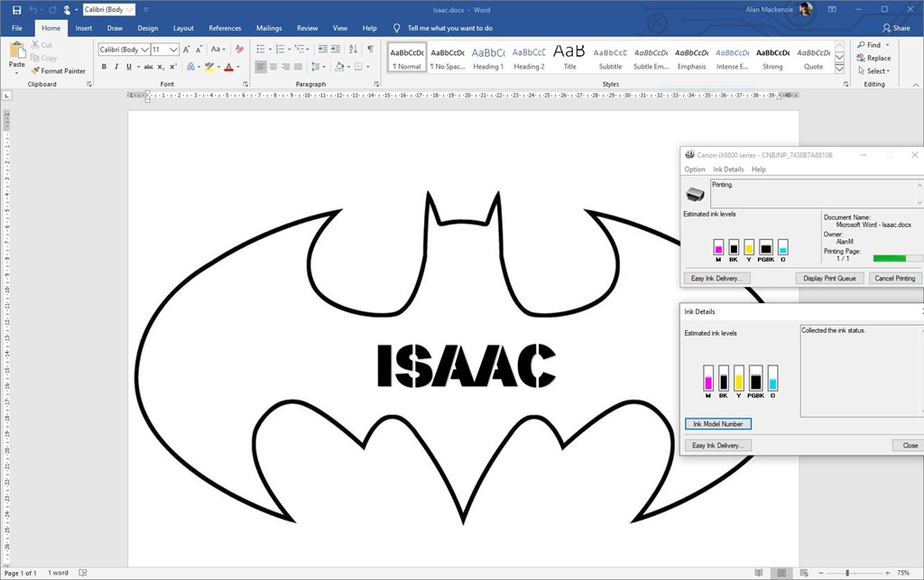This screenshot has width=924, height=580.
Task: Open the Select dropdown in Editing group
Action: coord(874,71)
